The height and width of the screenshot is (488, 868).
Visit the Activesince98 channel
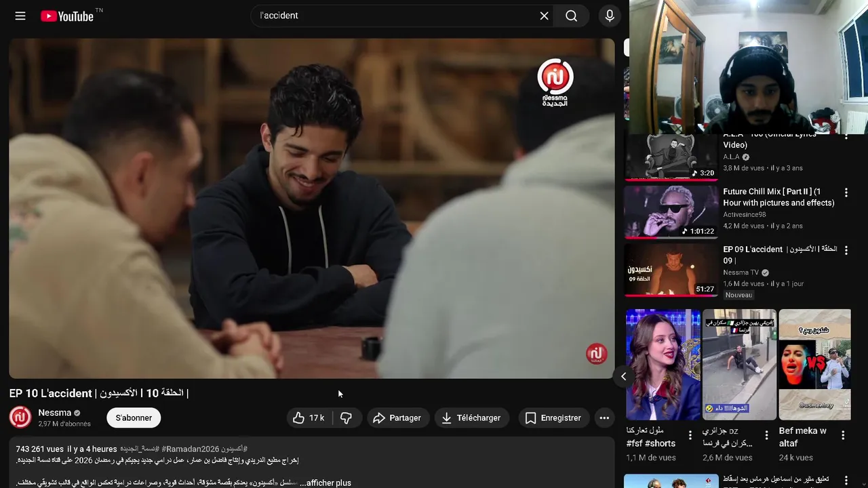point(744,214)
